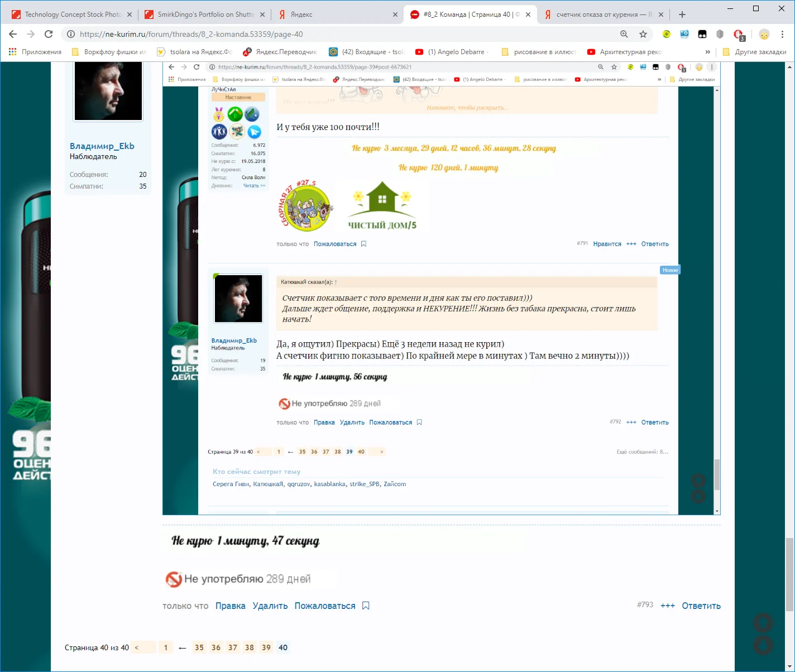795x672 pixels.
Task: Close the Technology Concept Stock Photo tab
Action: (x=130, y=15)
